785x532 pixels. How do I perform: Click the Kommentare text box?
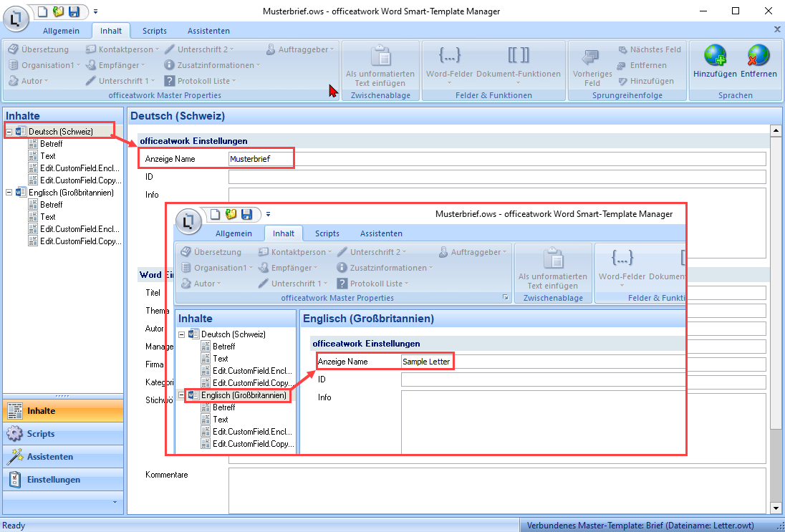pos(497,491)
